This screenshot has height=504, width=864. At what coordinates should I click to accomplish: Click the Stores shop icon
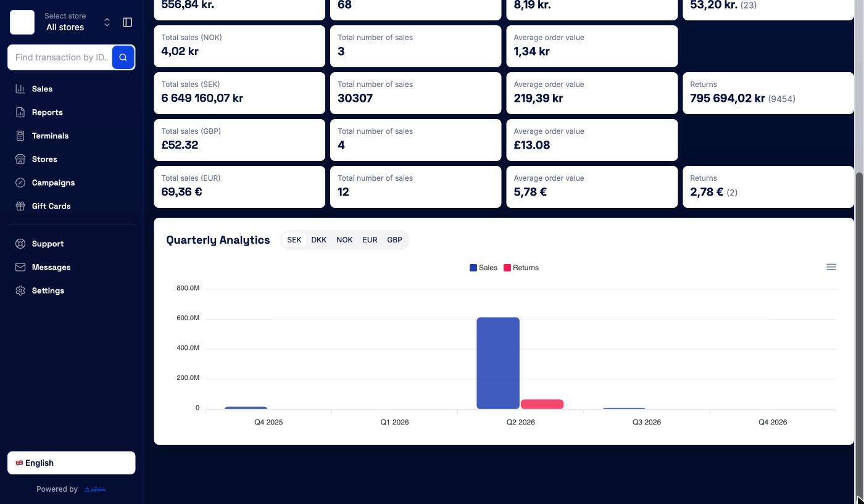pyautogui.click(x=20, y=159)
